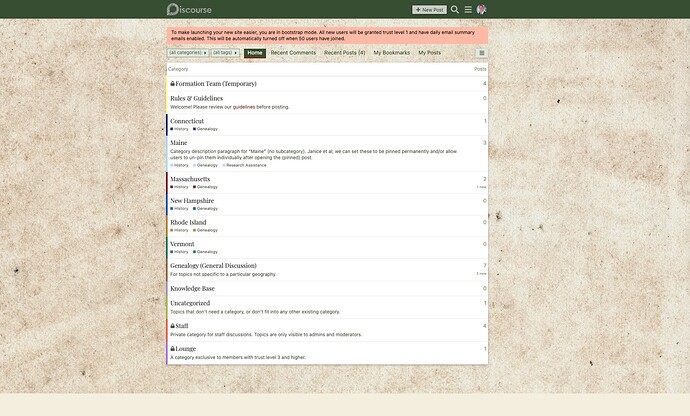Open Massachusetts History subcategory
The image size is (690, 416).
[180, 187]
